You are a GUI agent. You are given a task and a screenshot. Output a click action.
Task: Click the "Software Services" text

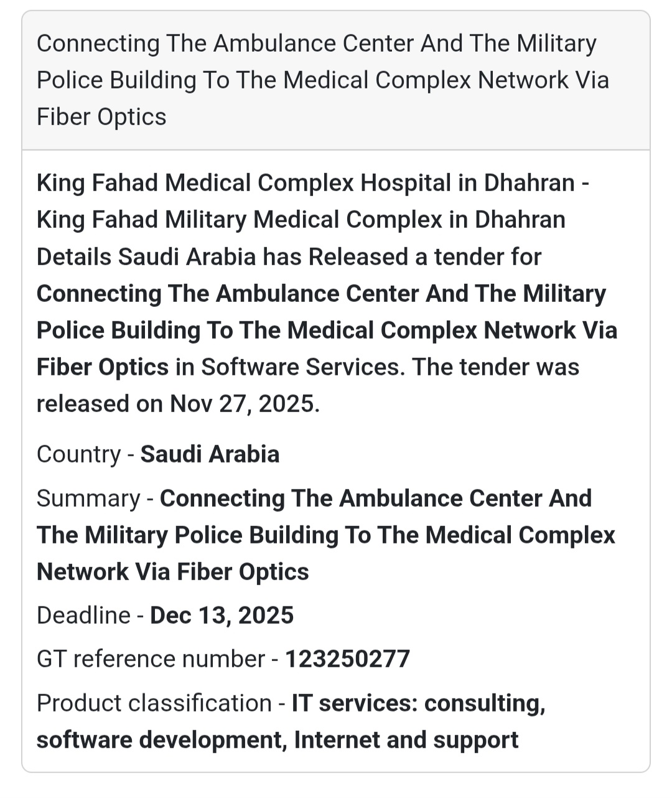(299, 367)
